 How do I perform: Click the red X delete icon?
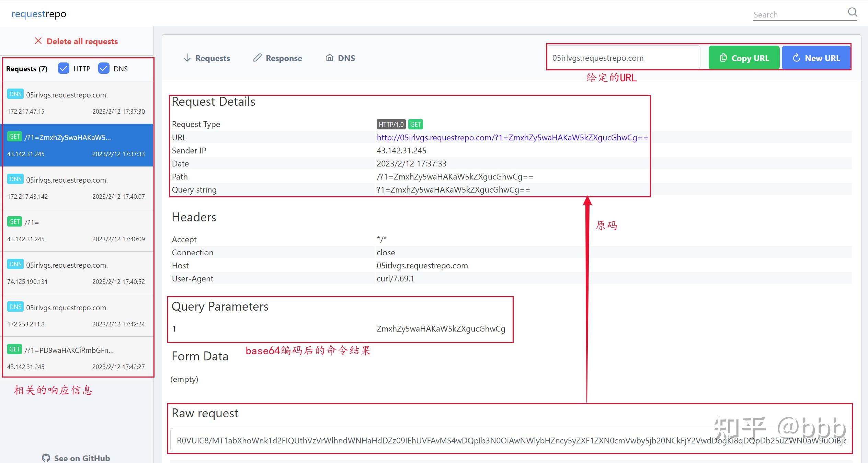coord(38,41)
